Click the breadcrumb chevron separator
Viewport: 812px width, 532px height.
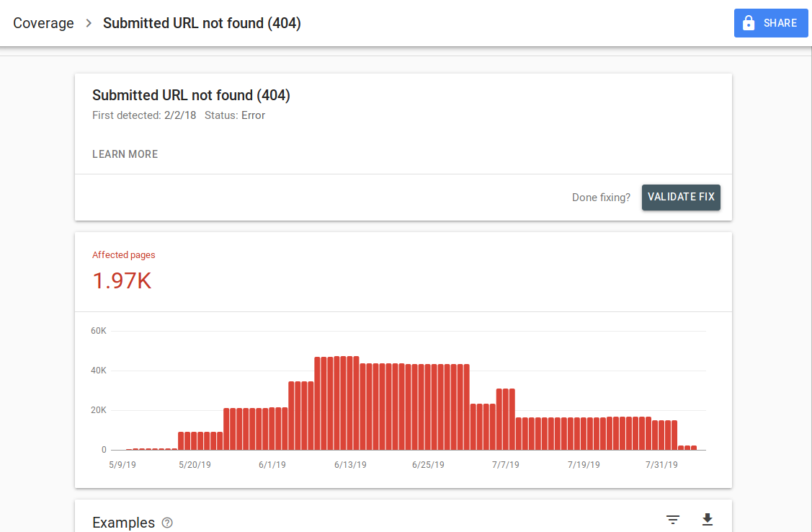point(89,23)
